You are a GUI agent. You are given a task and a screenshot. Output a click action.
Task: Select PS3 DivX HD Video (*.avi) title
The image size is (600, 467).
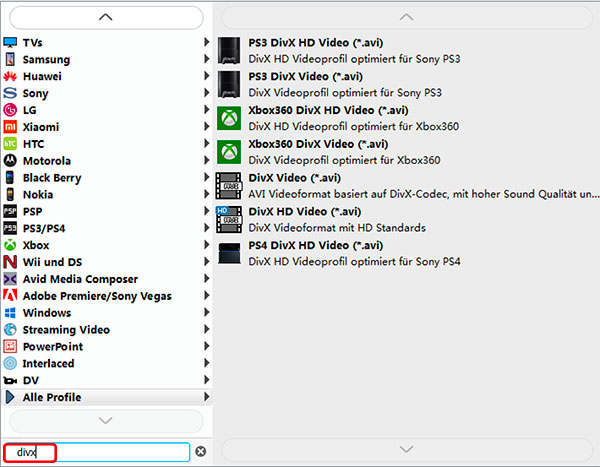point(316,42)
